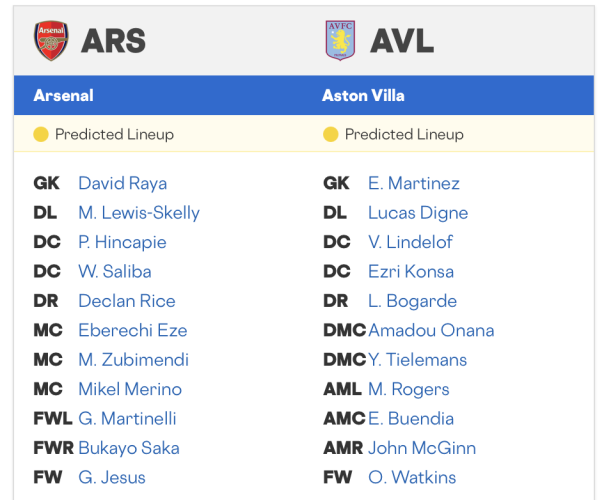
Task: Open E. Martinez goalkeeper link
Action: coord(414,183)
